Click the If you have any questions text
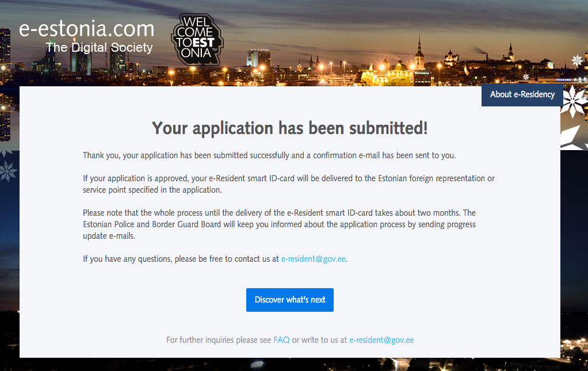Image resolution: width=588 pixels, height=371 pixels. 181,259
